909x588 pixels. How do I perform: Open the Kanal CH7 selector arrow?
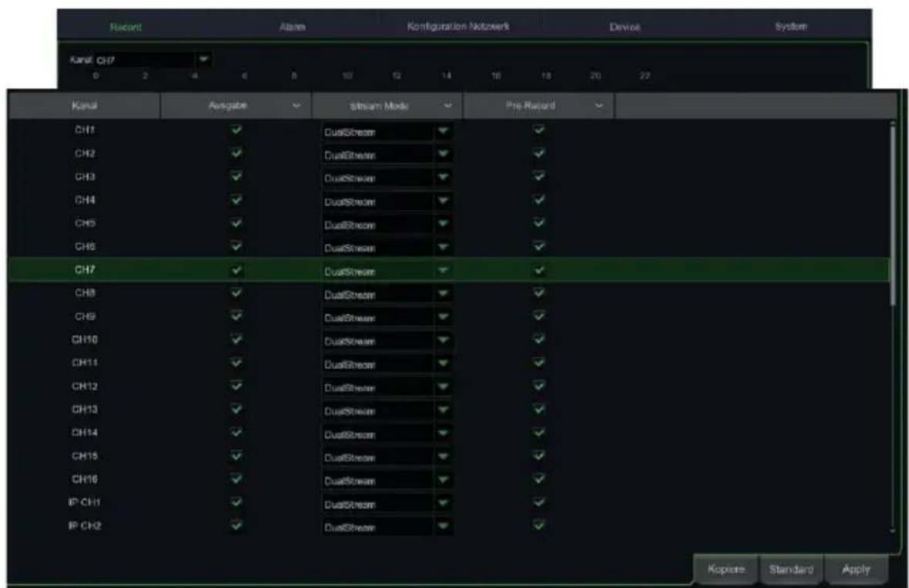coord(204,59)
